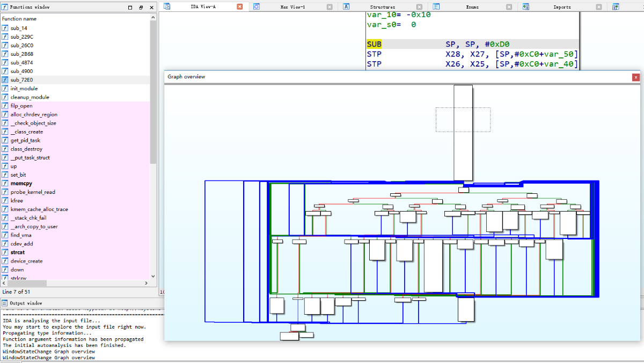Select __stack_chk_fail in the functions list
The image size is (644, 363).
pyautogui.click(x=75, y=218)
